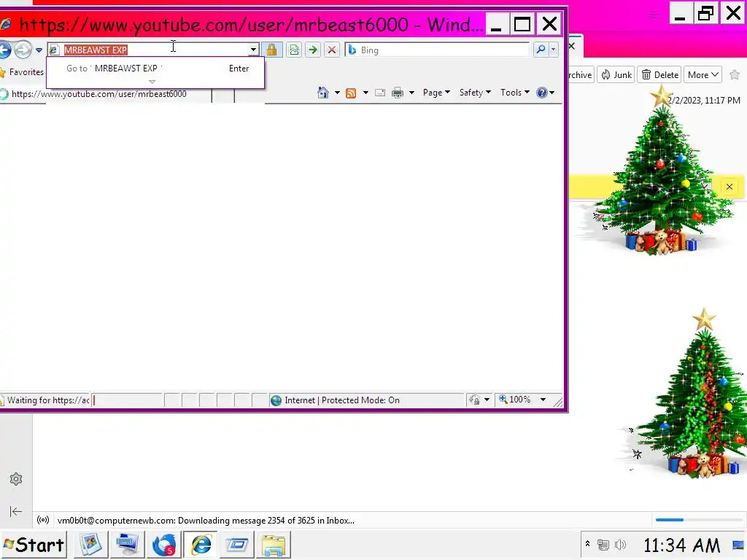Open the Safety menu
Viewport: 747px width, 560px height.
[475, 93]
